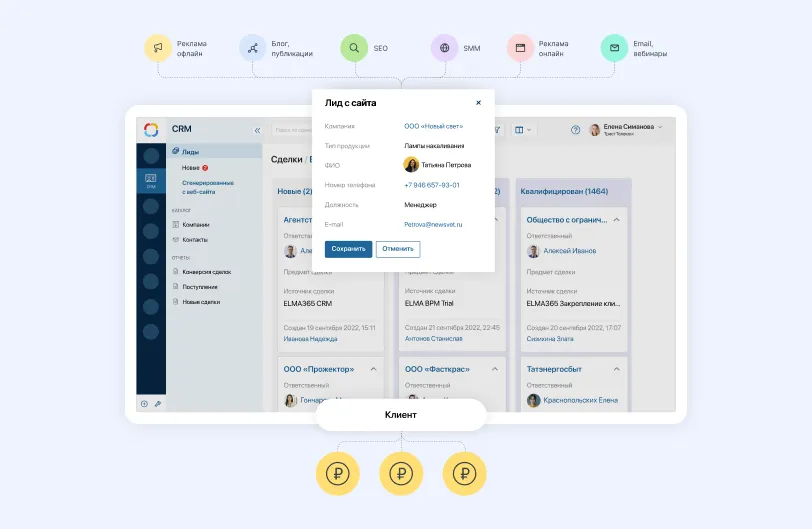
Task: Open the Елена Симонова user menu arrow
Action: 660,127
